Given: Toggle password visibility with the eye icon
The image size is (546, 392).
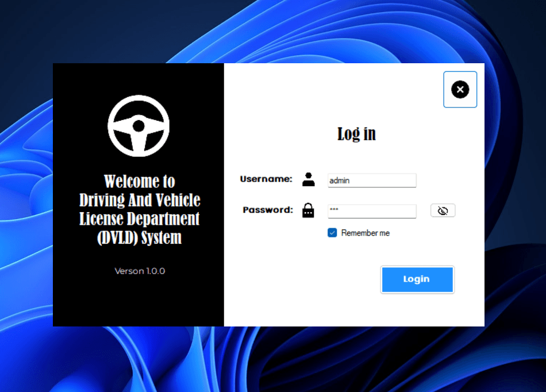Looking at the screenshot, I should pyautogui.click(x=443, y=211).
